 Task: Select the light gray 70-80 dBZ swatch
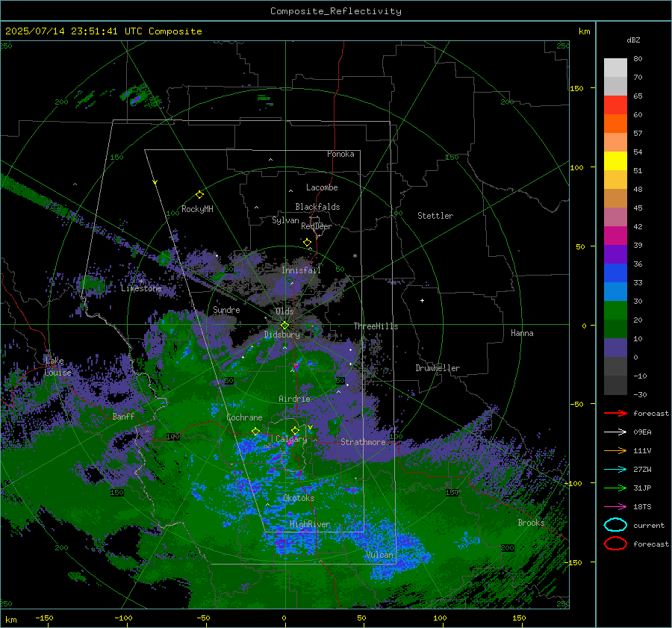pyautogui.click(x=615, y=68)
